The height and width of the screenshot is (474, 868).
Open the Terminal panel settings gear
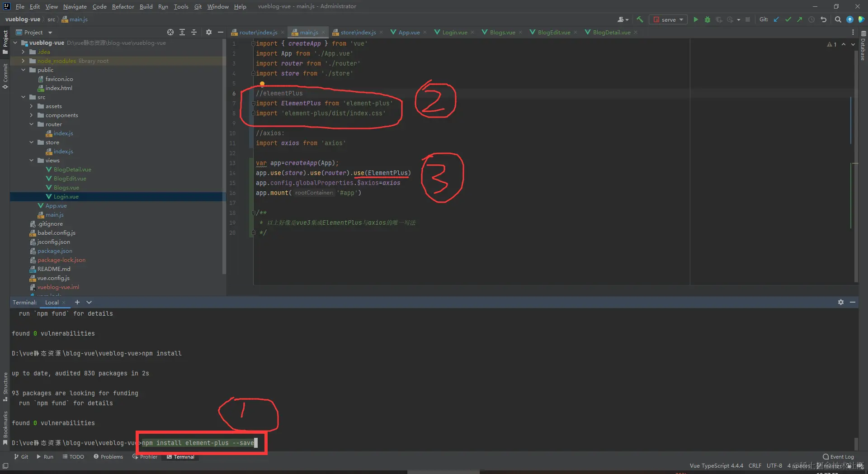(x=841, y=302)
